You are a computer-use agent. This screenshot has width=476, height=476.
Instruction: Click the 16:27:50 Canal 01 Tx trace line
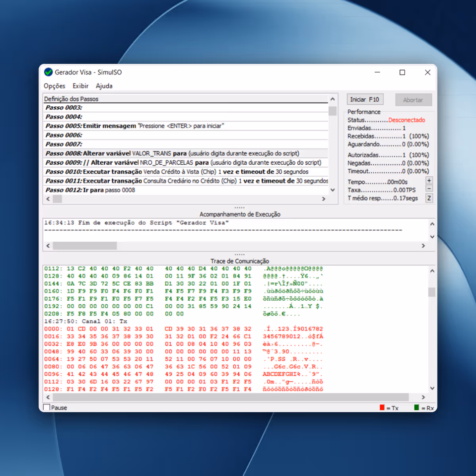click(86, 321)
